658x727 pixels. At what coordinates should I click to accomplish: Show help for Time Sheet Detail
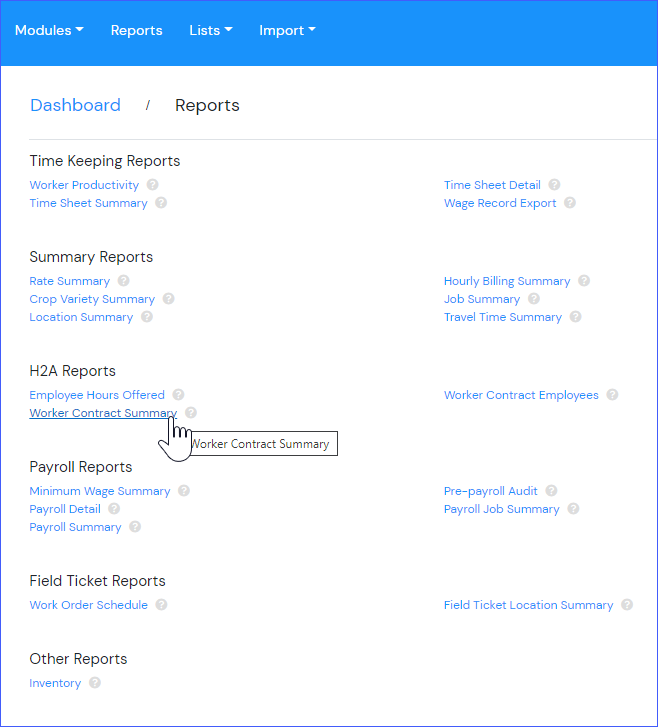(x=554, y=185)
